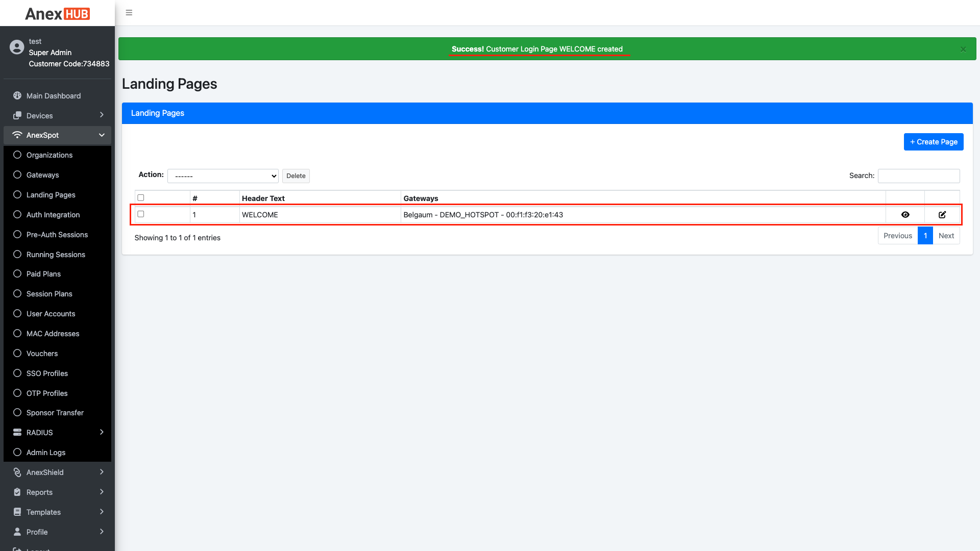980x551 pixels.
Task: Preview the WELCOME landing page with the eye icon
Action: [x=905, y=215]
